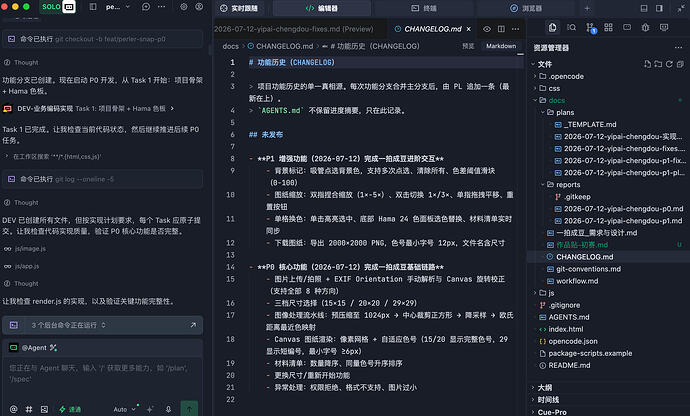
Task: Switch to the 终端 tab
Action: (x=424, y=8)
